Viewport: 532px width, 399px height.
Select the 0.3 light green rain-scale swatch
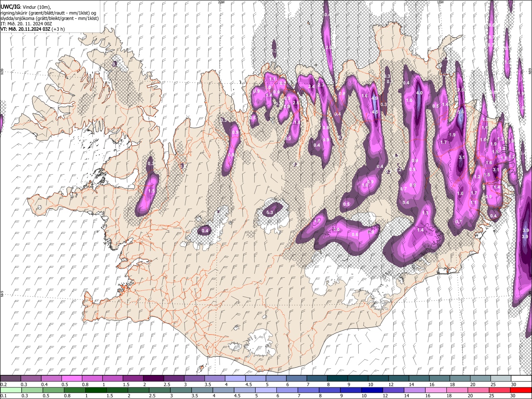(x=32, y=390)
